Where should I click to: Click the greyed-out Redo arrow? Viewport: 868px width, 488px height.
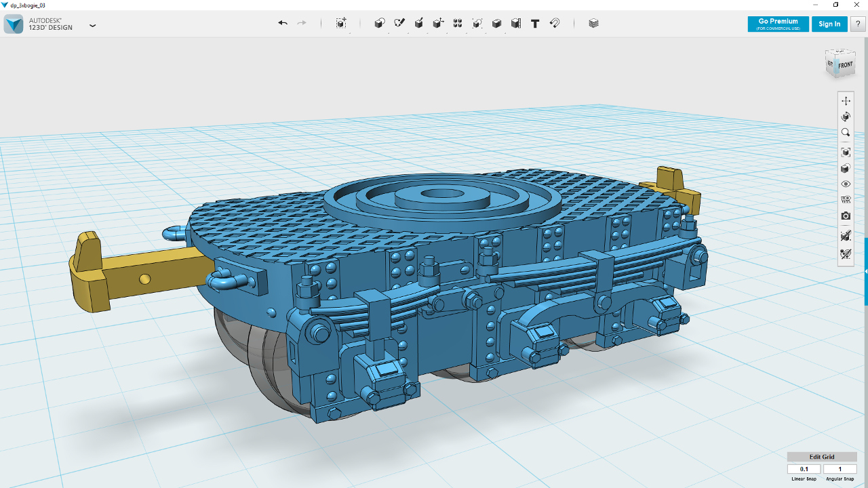tap(302, 23)
